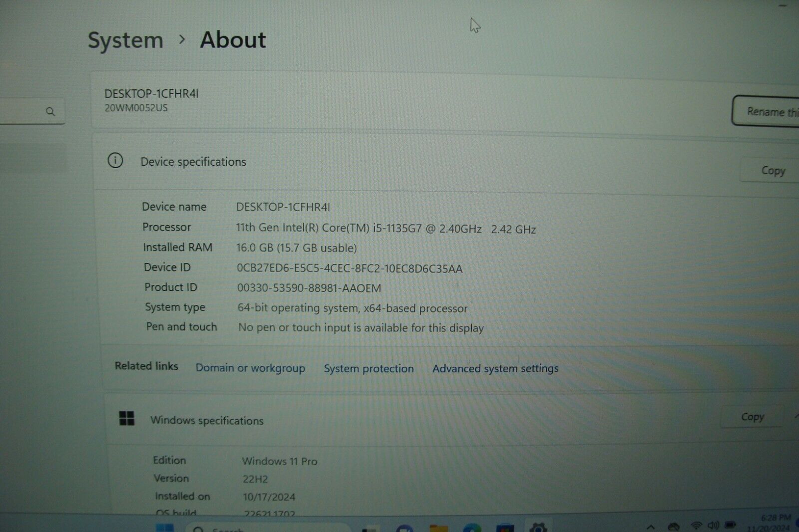The image size is (799, 532).
Task: Click the Device specifications info icon
Action: point(115,160)
